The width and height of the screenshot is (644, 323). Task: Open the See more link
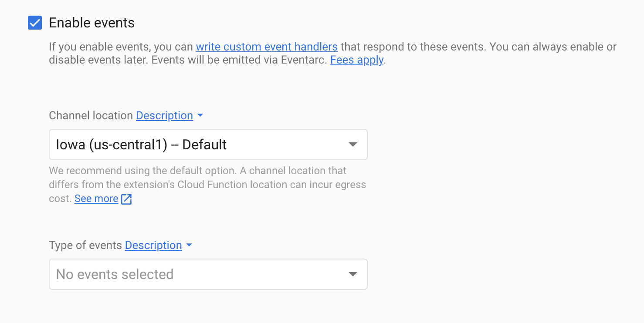pos(96,199)
